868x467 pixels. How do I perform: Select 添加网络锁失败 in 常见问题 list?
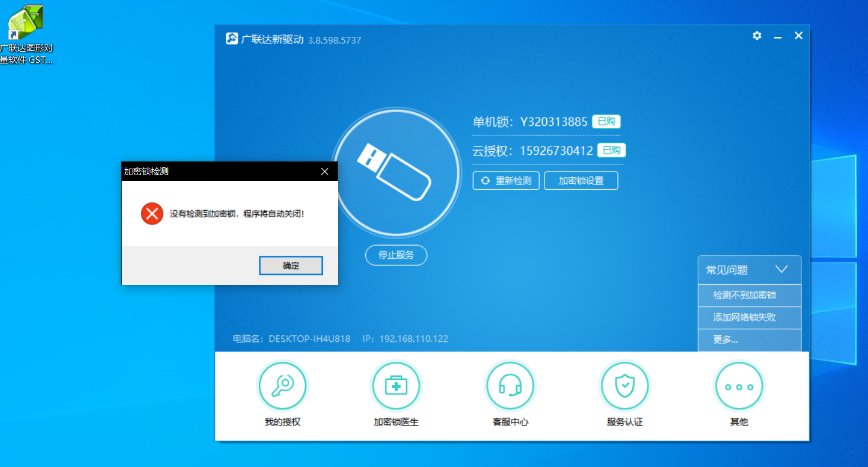(x=750, y=317)
